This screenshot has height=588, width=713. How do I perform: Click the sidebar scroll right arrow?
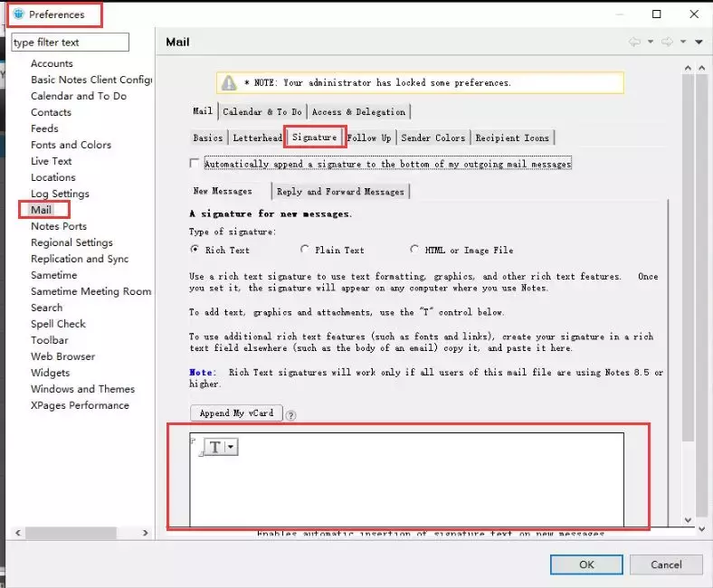coord(145,533)
